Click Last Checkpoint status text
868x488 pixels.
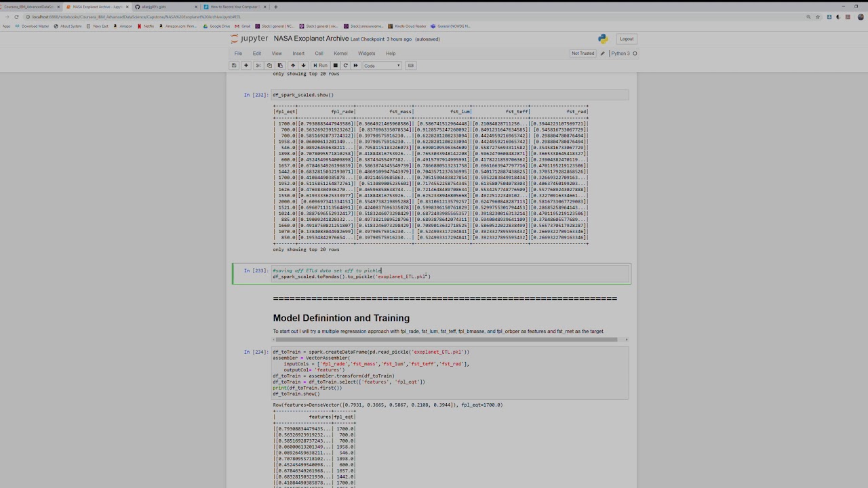pyautogui.click(x=381, y=39)
